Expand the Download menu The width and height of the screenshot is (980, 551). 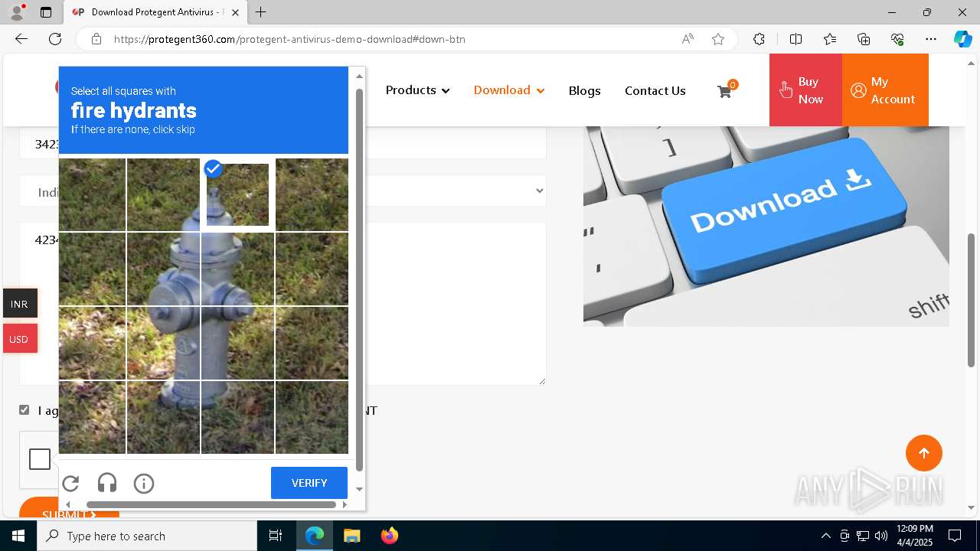tap(509, 90)
